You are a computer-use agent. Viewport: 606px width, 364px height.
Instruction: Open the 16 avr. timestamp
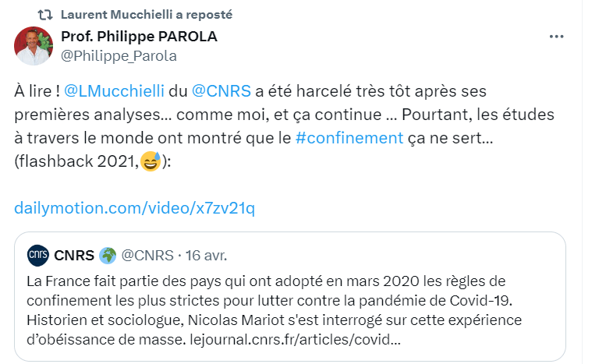click(x=204, y=254)
